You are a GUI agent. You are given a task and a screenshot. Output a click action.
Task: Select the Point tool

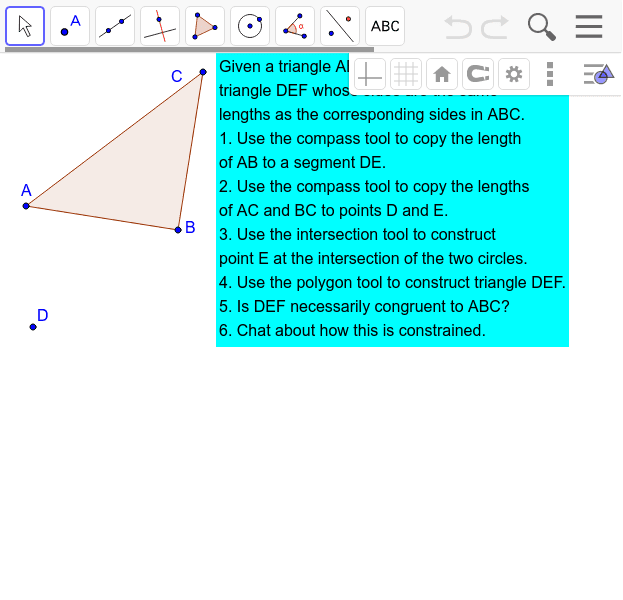pyautogui.click(x=70, y=26)
